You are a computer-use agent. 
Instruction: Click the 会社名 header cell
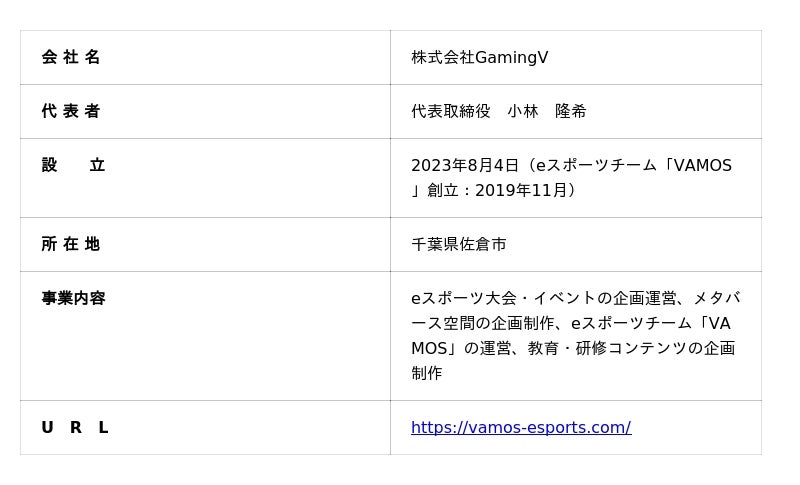(71, 57)
